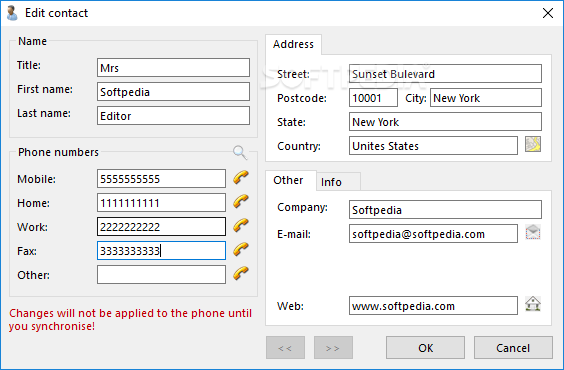The image size is (564, 370).
Task: Click the Work number field
Action: (162, 227)
